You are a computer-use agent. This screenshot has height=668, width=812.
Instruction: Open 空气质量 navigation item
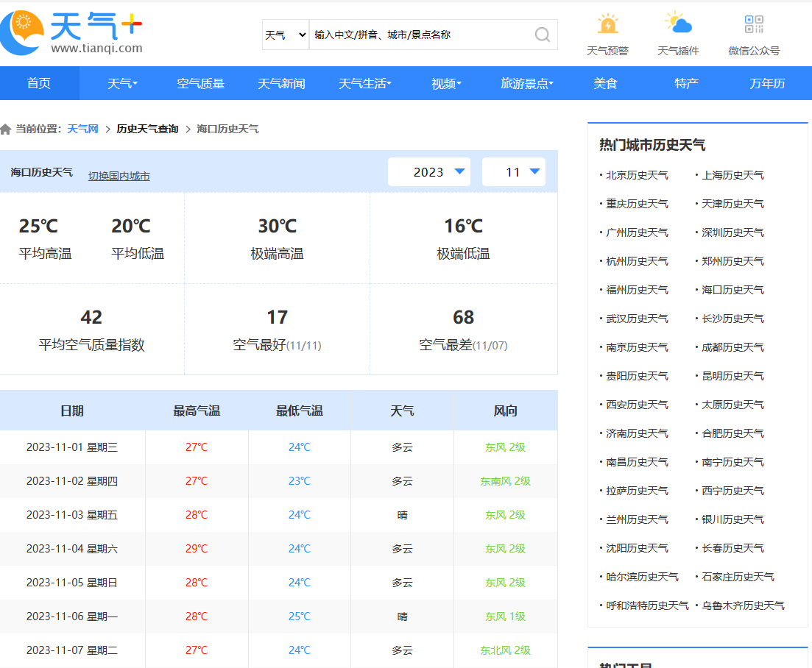200,83
